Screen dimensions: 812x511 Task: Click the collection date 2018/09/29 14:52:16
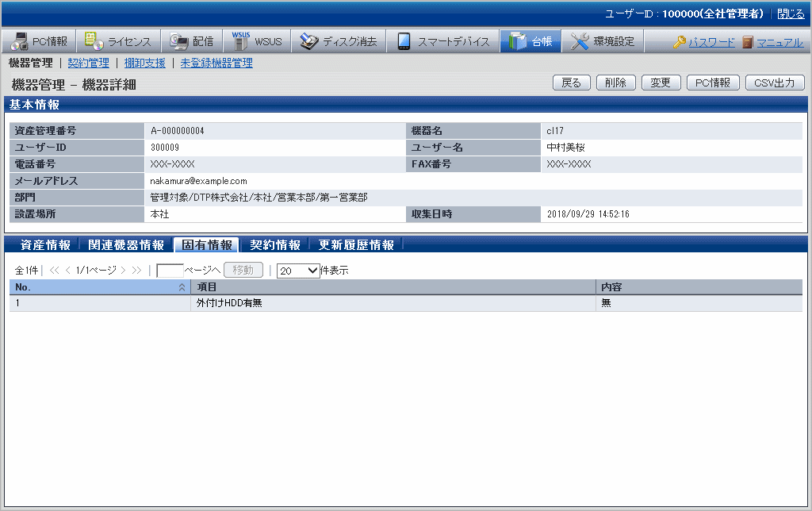coord(588,214)
